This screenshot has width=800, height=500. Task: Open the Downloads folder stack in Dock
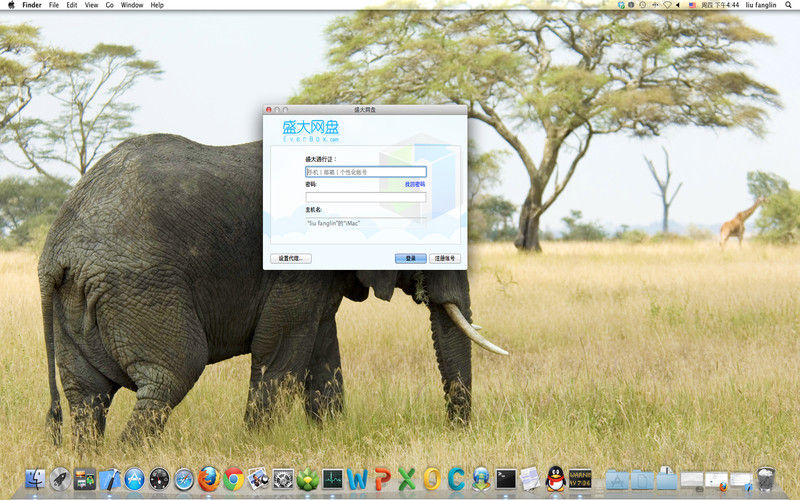pos(666,479)
